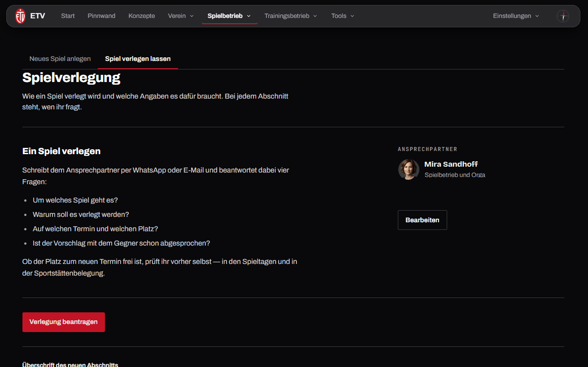Click the role text 'Spielbetrieb und Orga'
This screenshot has height=367, width=588.
point(455,175)
